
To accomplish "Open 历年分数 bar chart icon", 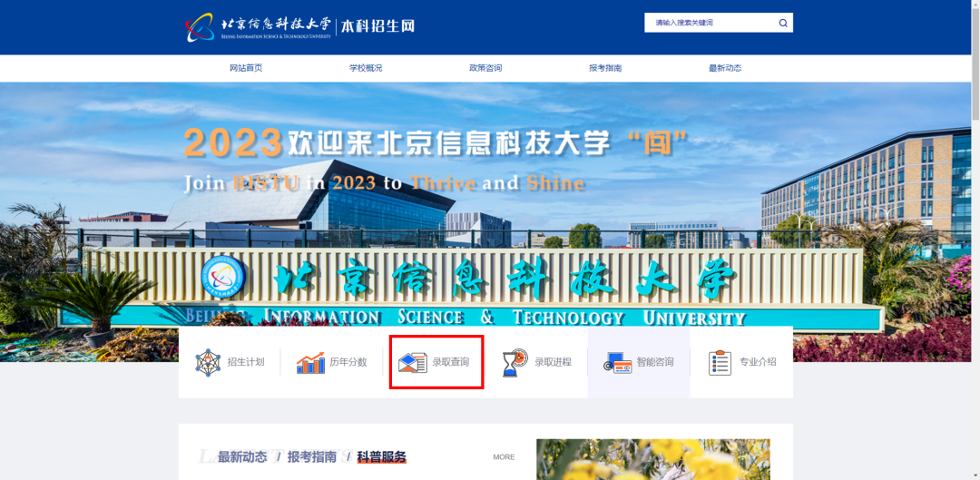I will point(310,363).
